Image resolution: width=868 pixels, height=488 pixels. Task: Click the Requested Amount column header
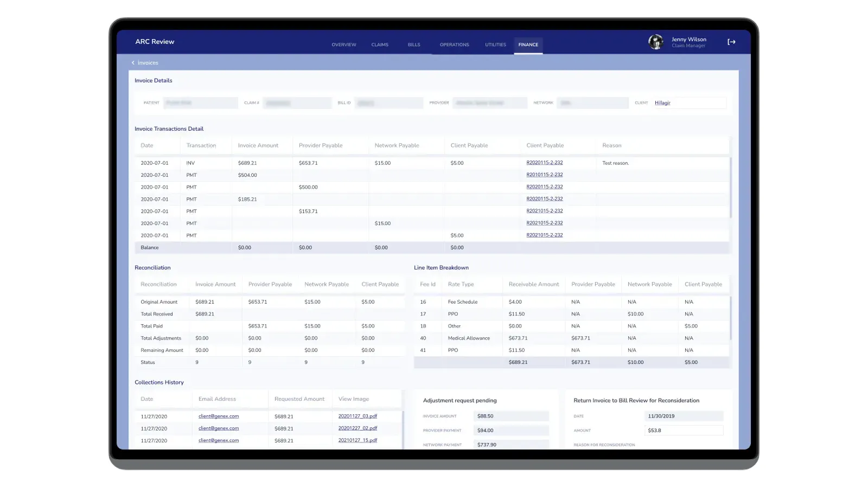click(299, 399)
